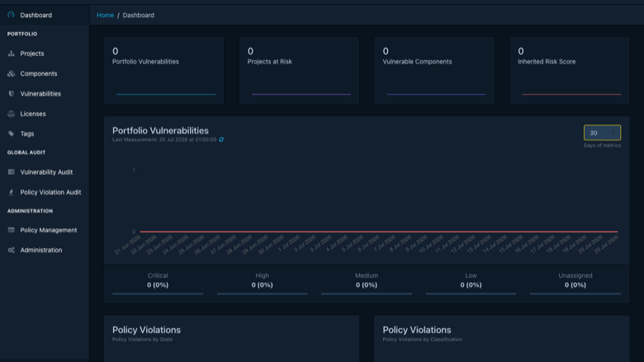The height and width of the screenshot is (362, 644).
Task: Click the High severity progress bar
Action: pyautogui.click(x=262, y=294)
